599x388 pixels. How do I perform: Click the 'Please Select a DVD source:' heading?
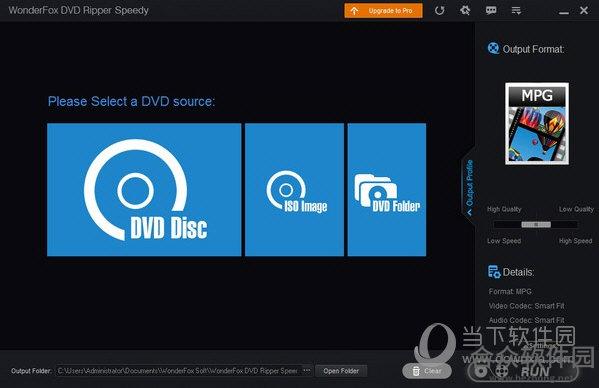pyautogui.click(x=131, y=102)
